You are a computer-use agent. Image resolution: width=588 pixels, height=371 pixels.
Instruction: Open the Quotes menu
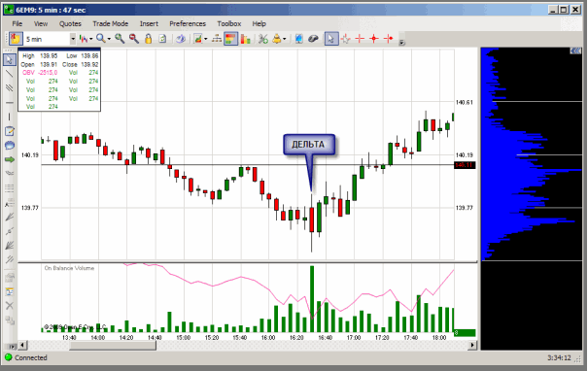point(70,23)
